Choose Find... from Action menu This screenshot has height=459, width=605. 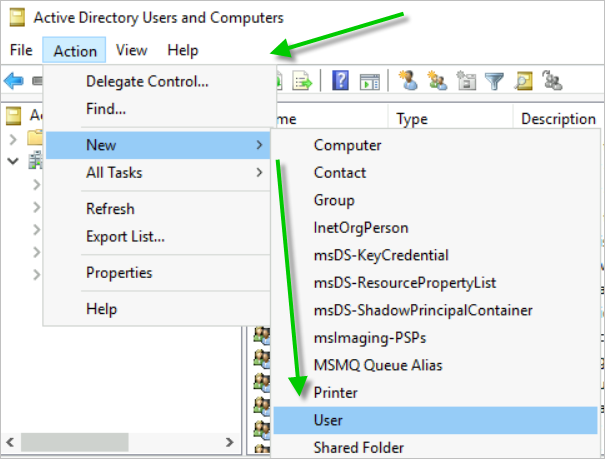pyautogui.click(x=158, y=109)
